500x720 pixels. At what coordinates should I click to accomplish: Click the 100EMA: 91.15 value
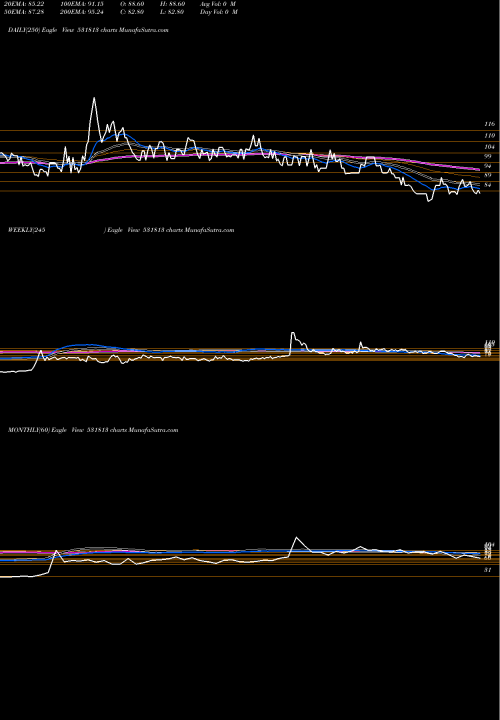point(82,4)
